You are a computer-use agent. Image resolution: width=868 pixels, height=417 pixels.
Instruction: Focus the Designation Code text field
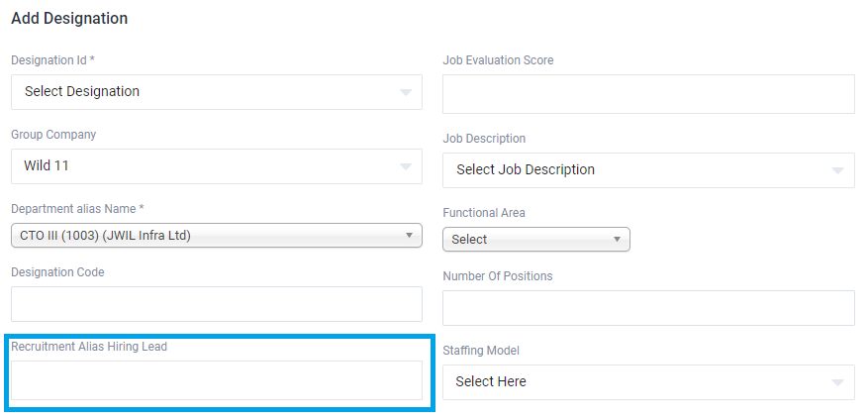(216, 304)
